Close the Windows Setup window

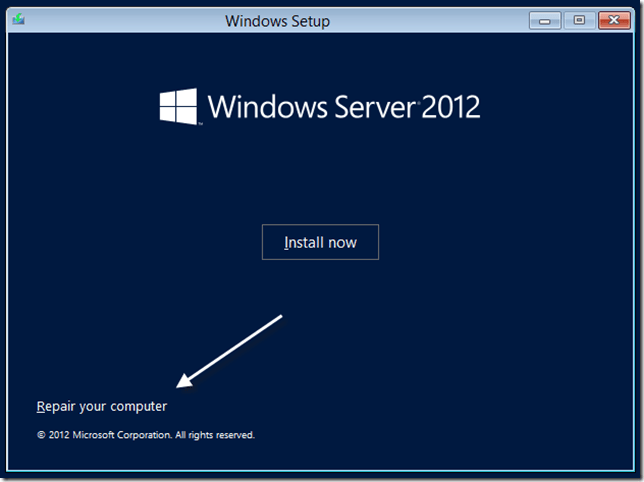click(x=614, y=20)
